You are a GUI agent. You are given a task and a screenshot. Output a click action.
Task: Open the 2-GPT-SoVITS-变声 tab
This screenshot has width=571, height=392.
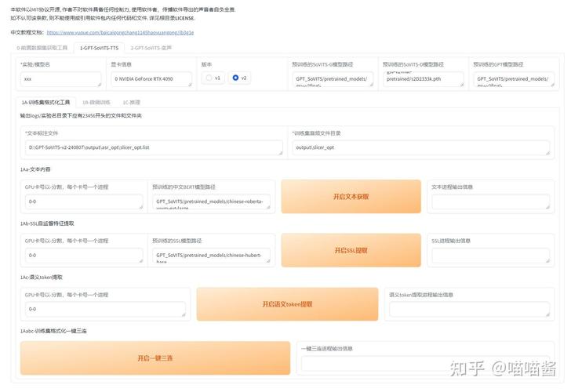[x=151, y=48]
